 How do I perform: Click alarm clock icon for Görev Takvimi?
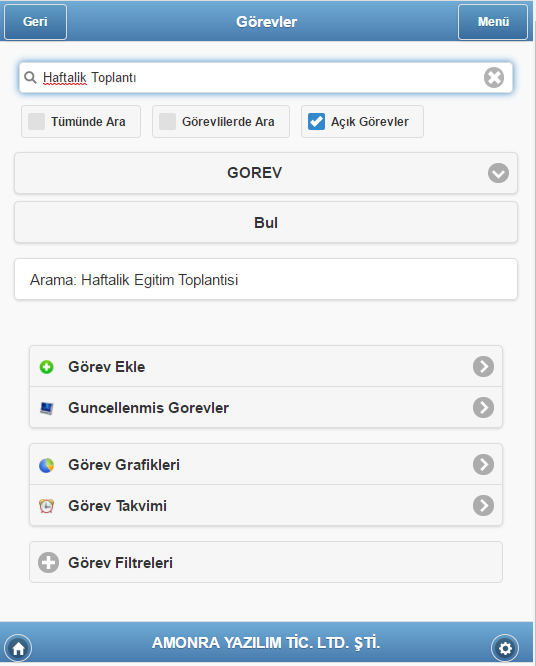(46, 506)
